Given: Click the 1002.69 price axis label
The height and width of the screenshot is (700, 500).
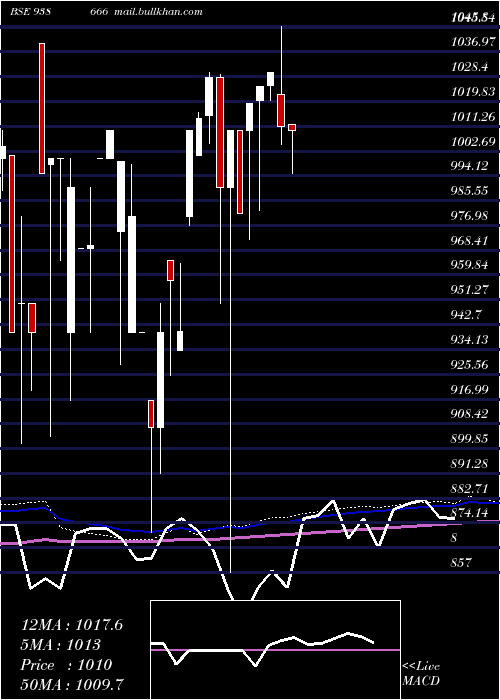Looking at the screenshot, I should click(x=473, y=142).
